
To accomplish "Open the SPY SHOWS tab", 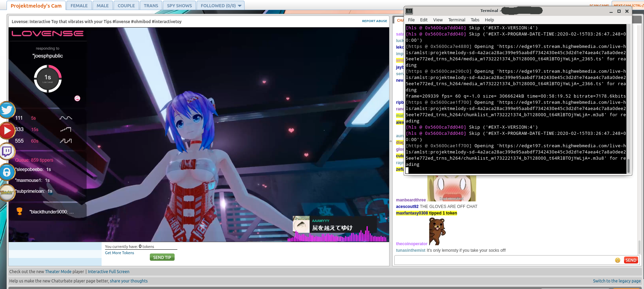I will click(179, 6).
